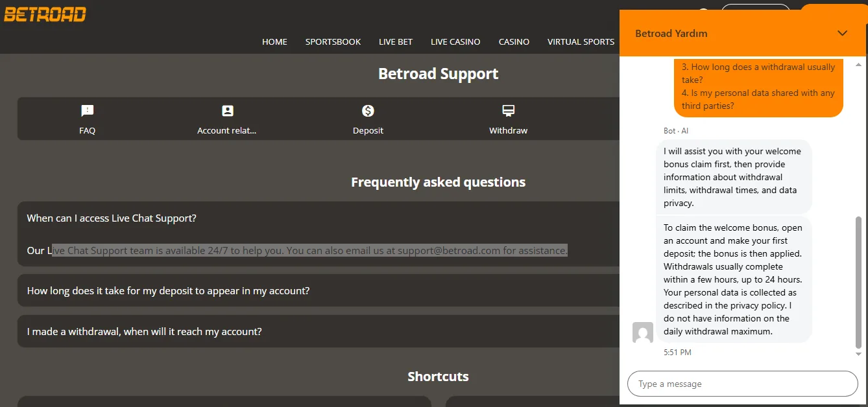Open the Withdraw category label

[508, 130]
